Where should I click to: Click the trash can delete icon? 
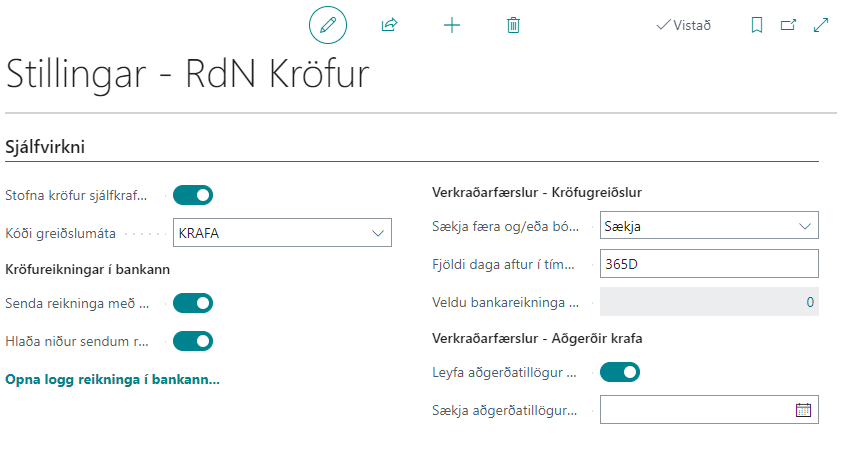pos(513,25)
